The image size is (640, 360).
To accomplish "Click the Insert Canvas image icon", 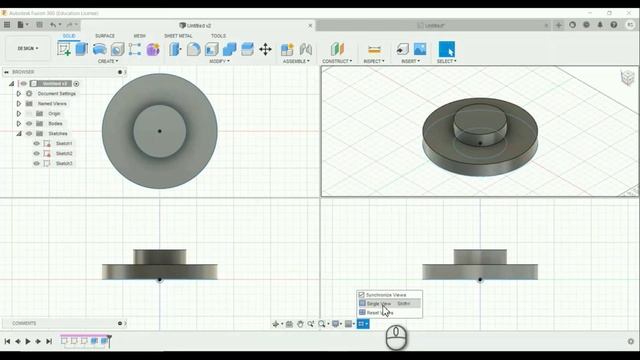I will 420,49.
